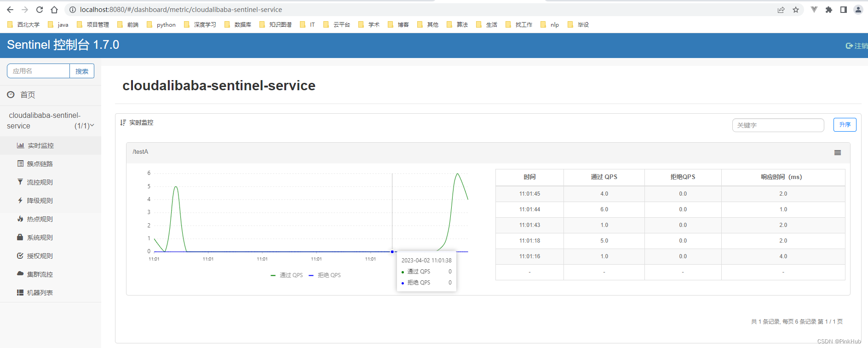Open the 西北大学 bookmark folder

[x=23, y=25]
